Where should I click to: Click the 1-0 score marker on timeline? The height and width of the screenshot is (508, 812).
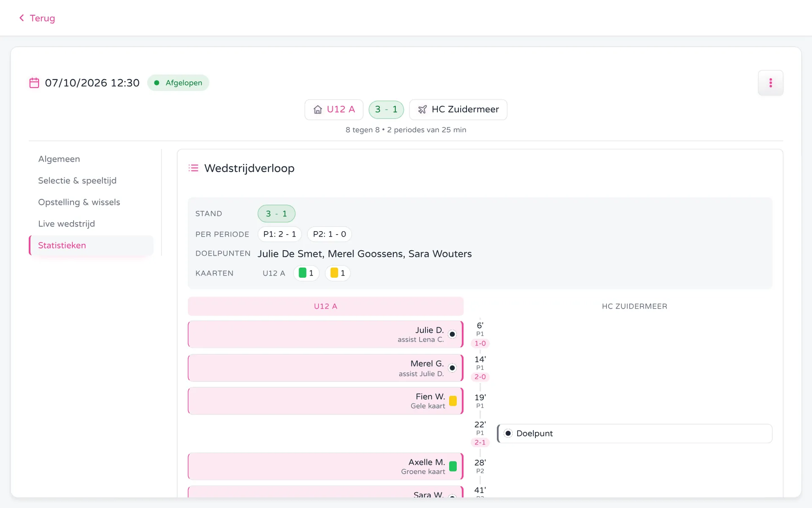click(480, 343)
